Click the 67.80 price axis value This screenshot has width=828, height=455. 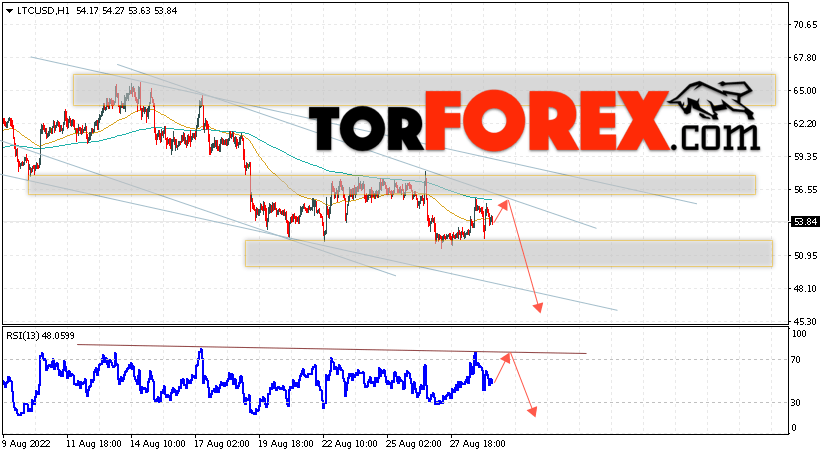pyautogui.click(x=805, y=58)
